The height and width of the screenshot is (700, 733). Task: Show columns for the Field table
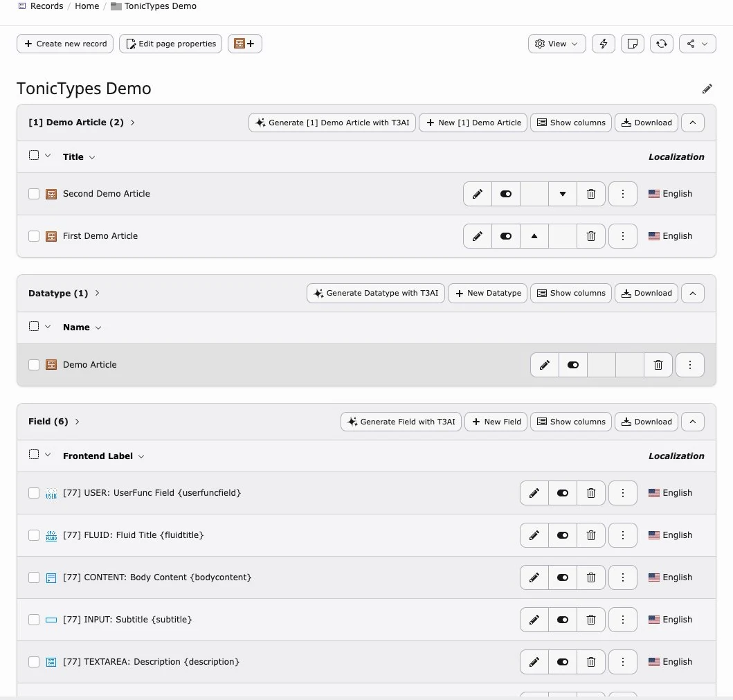[571, 422]
